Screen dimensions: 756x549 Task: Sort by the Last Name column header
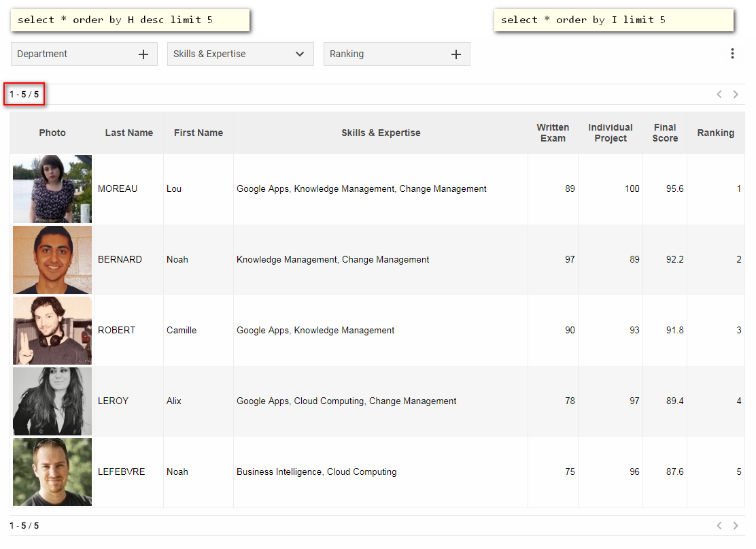tap(128, 133)
